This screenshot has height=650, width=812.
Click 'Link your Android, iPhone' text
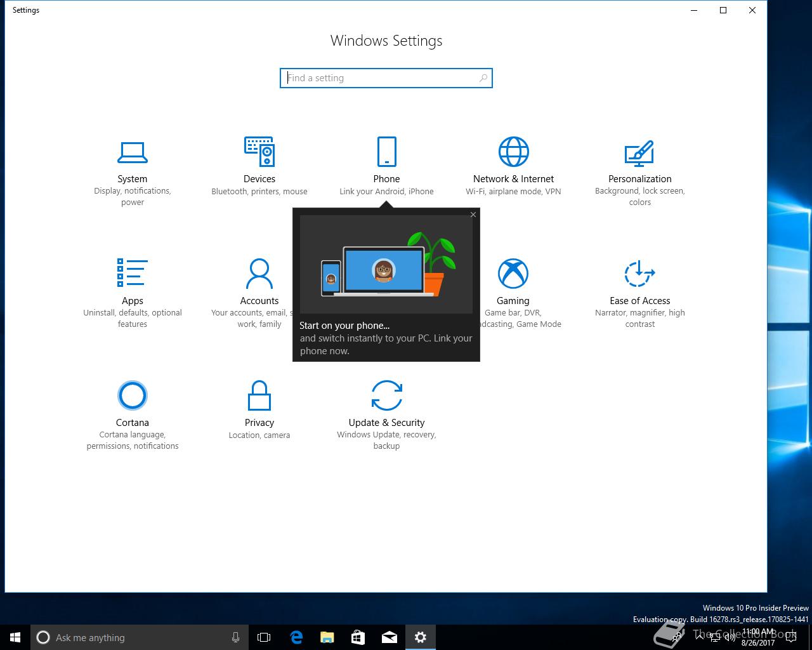[386, 191]
